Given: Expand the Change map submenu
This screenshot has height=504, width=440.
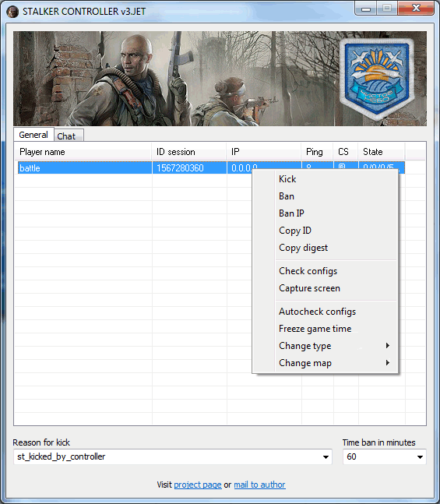Looking at the screenshot, I should [x=325, y=363].
